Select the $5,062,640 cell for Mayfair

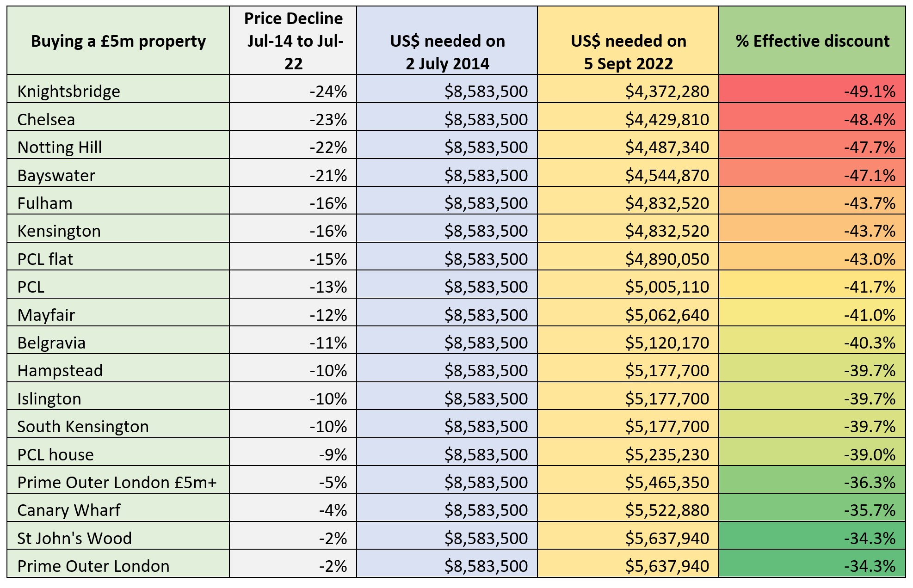pyautogui.click(x=666, y=315)
